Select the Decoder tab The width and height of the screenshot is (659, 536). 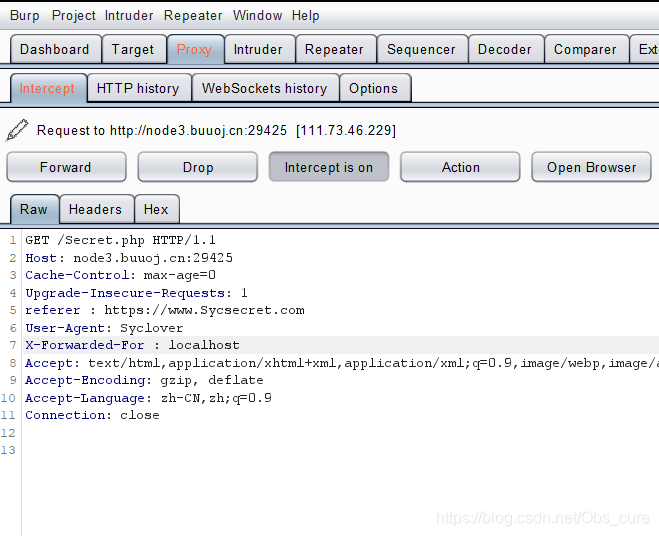(x=505, y=49)
